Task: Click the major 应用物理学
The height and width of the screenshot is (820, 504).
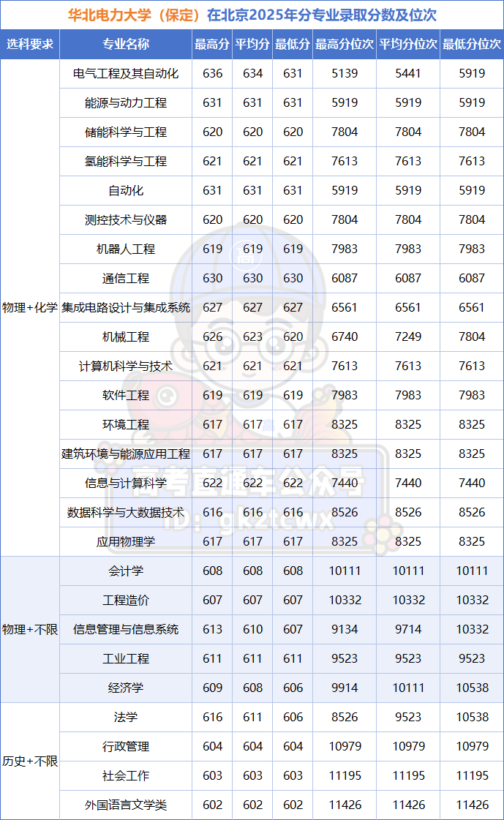Action: (x=126, y=542)
